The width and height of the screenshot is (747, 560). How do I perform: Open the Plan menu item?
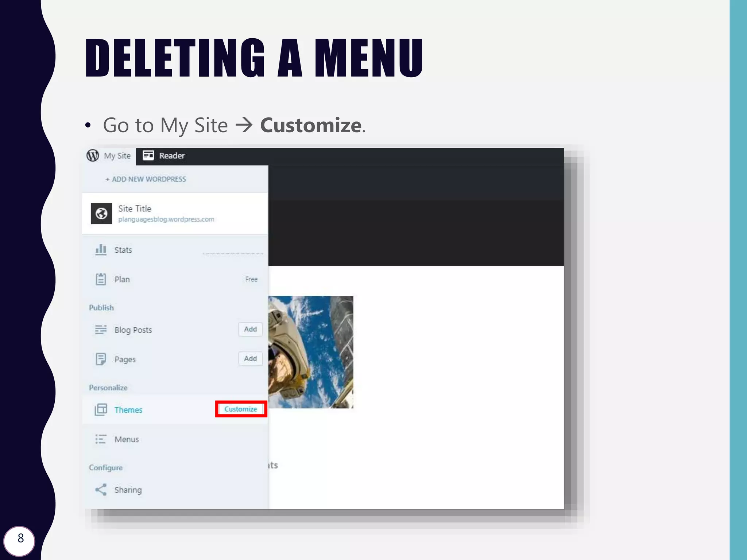click(x=122, y=279)
